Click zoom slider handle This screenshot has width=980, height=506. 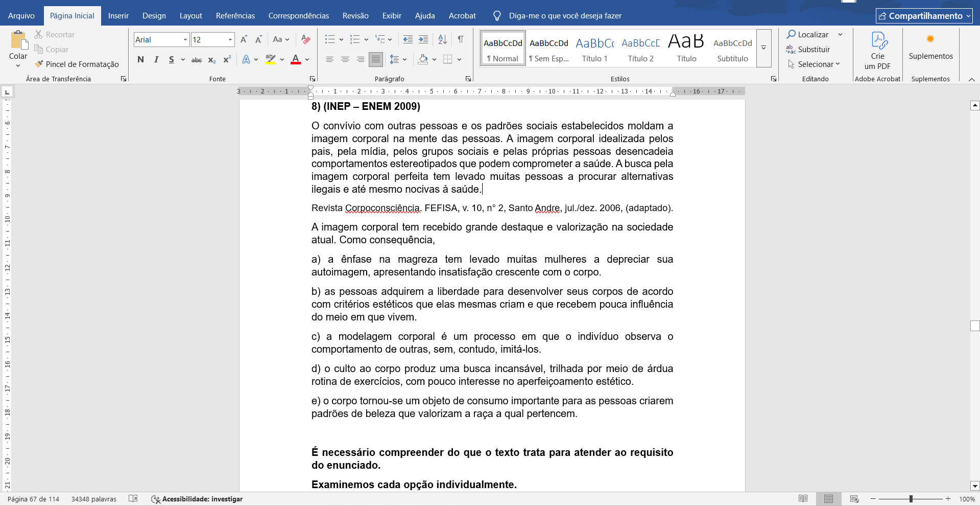(911, 499)
